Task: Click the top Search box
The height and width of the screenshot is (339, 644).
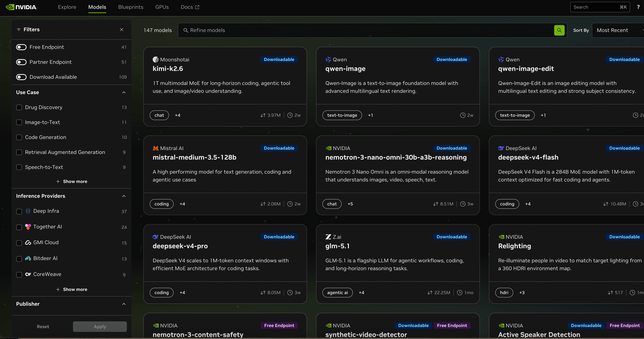Action: tap(600, 7)
